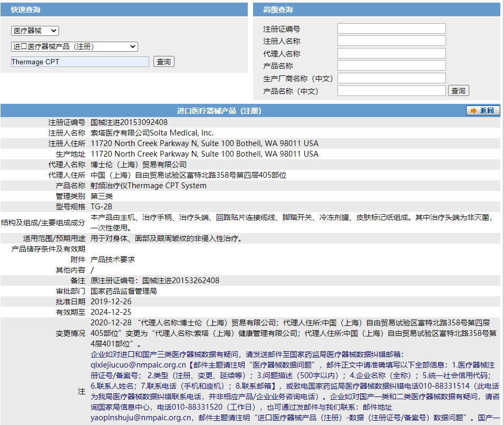This screenshot has height=425, width=504.
Task: Click the 结构及组成 description text
Action: (292, 223)
